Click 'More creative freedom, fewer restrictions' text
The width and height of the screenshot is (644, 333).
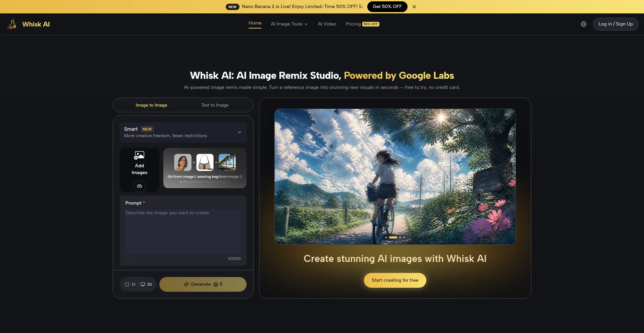pyautogui.click(x=165, y=136)
